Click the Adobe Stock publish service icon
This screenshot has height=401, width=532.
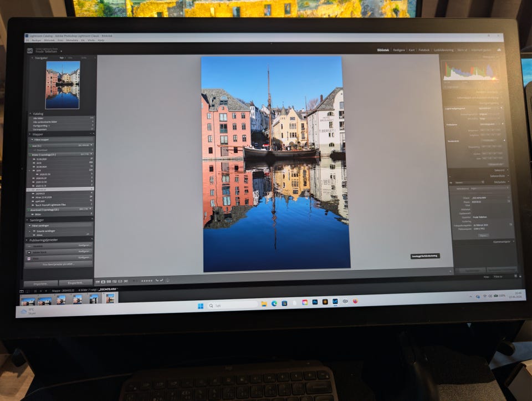coord(29,252)
